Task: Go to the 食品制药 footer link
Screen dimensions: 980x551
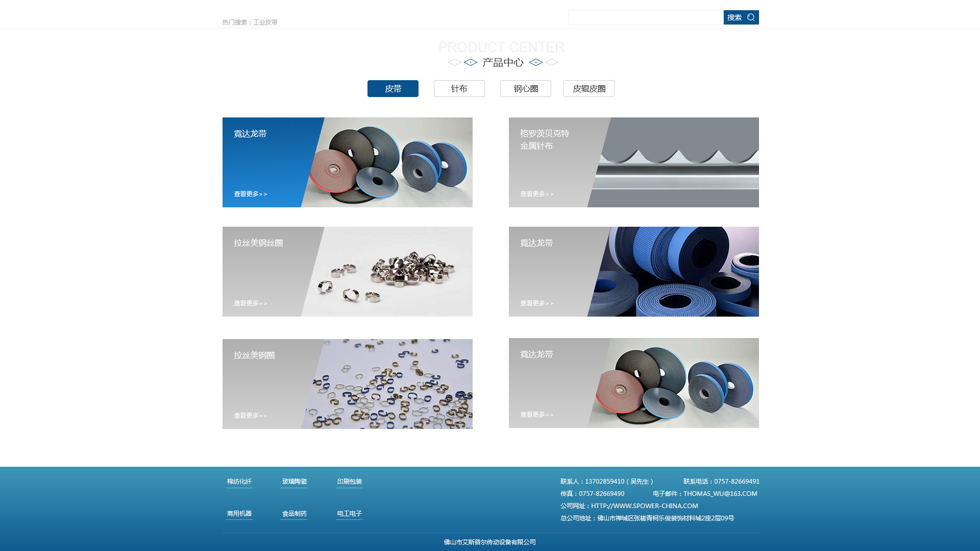Action: pyautogui.click(x=294, y=514)
